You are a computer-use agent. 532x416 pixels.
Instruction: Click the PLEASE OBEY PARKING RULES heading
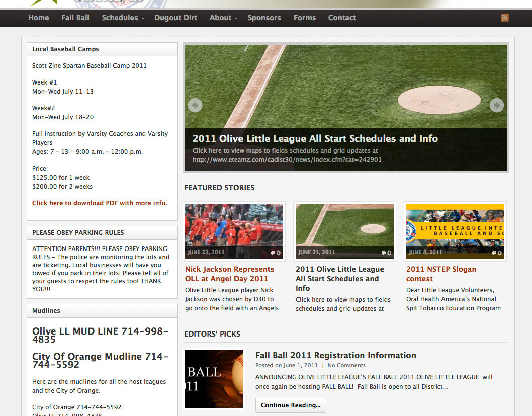pos(78,233)
